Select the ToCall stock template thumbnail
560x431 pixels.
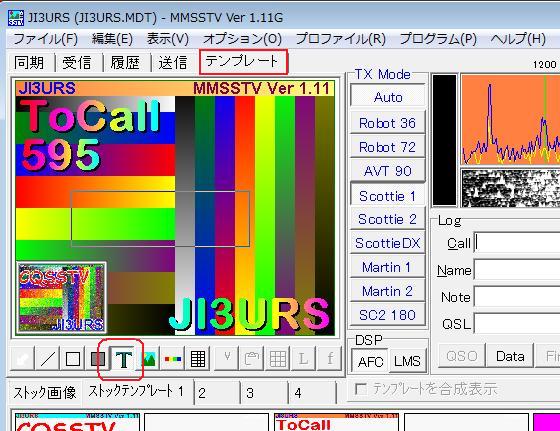point(336,422)
